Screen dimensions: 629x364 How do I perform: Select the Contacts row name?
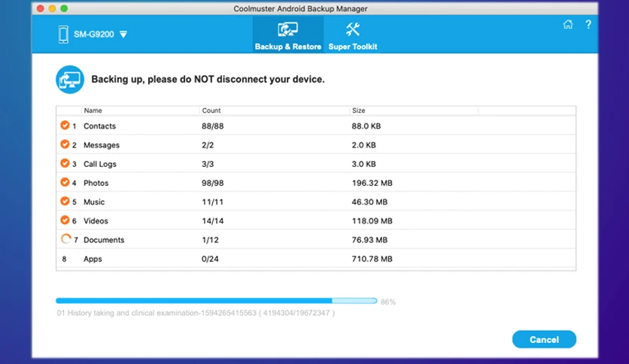99,126
